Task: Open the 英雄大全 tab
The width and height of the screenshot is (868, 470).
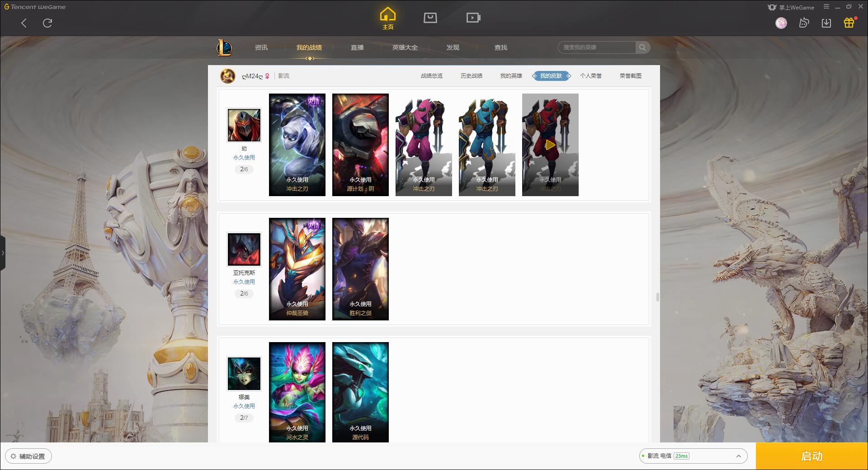Action: coord(405,47)
